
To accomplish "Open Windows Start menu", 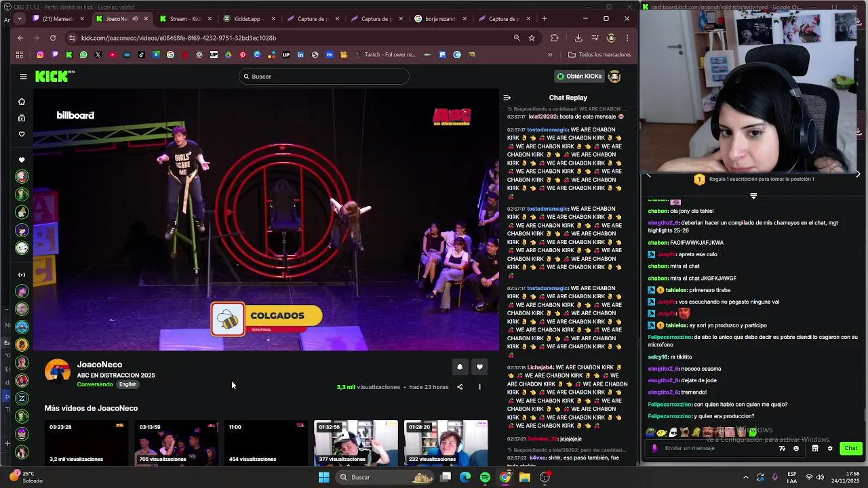I will [324, 477].
